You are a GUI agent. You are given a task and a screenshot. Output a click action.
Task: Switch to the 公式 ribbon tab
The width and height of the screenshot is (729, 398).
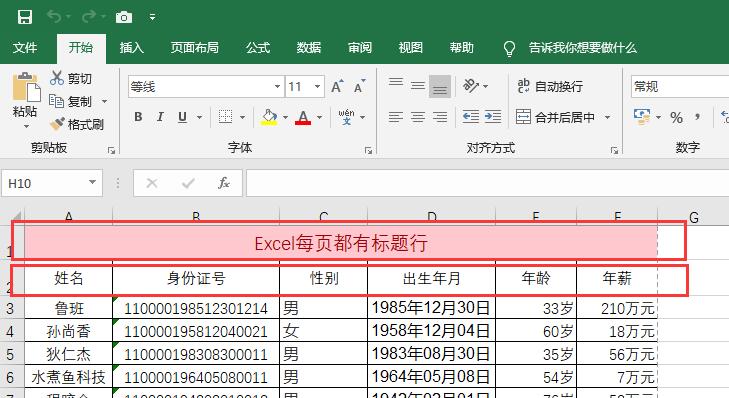pyautogui.click(x=258, y=48)
